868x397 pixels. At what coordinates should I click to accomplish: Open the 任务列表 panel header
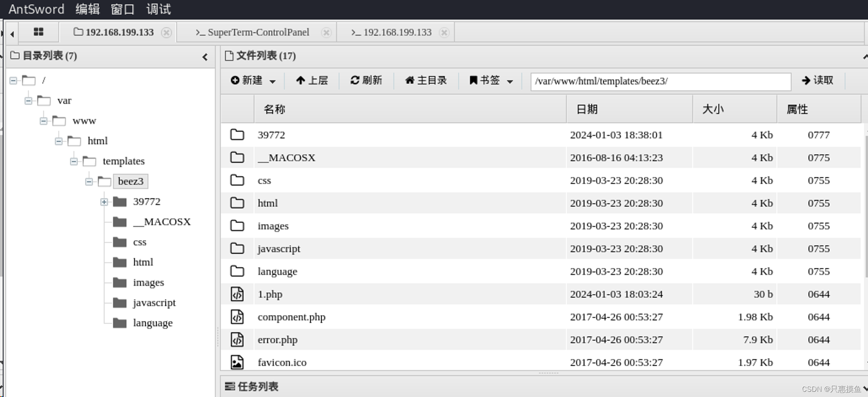point(252,386)
